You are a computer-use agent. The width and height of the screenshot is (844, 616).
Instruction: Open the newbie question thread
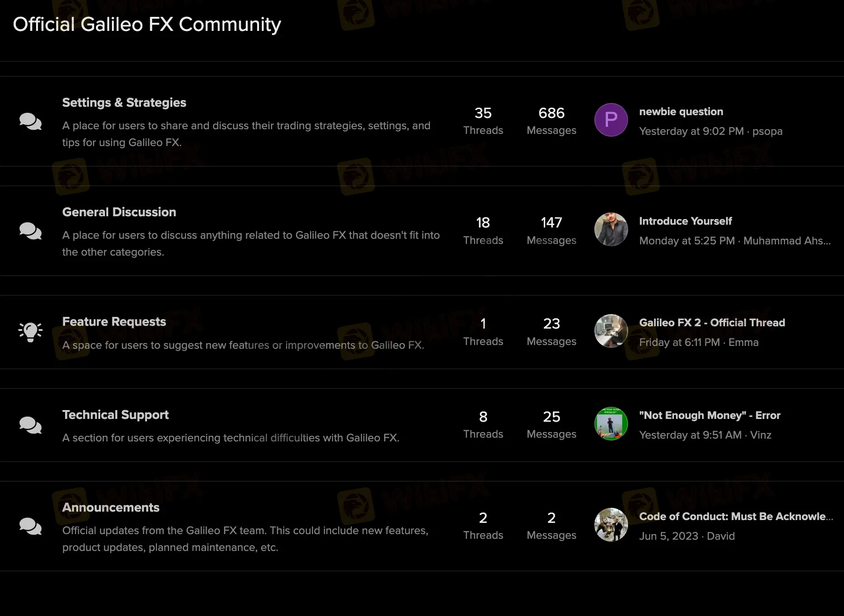tap(681, 111)
